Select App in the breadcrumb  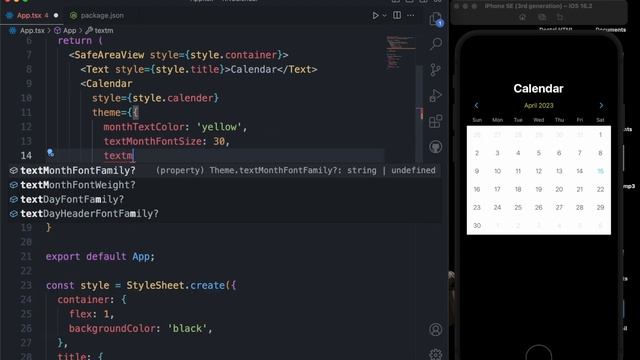[69, 31]
